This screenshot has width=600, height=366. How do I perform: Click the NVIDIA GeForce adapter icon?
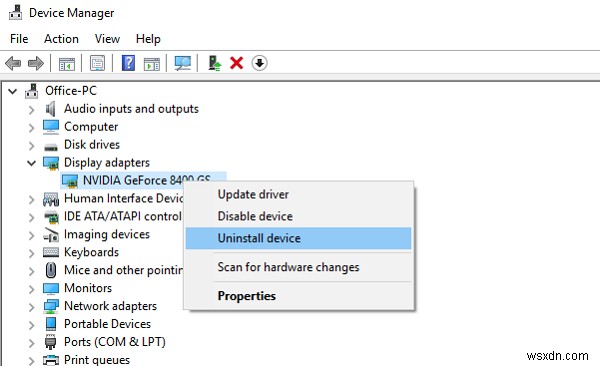(x=70, y=181)
